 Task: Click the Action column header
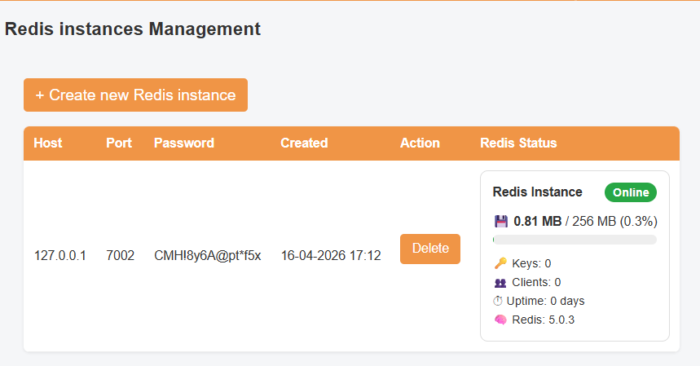click(420, 143)
